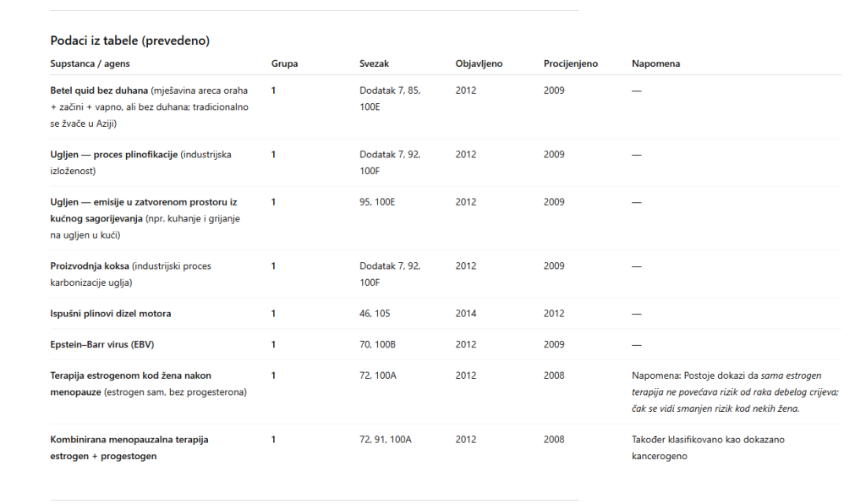866x504 pixels.
Task: Click the '72, 91, 100A' volume cell
Action: pyautogui.click(x=385, y=440)
